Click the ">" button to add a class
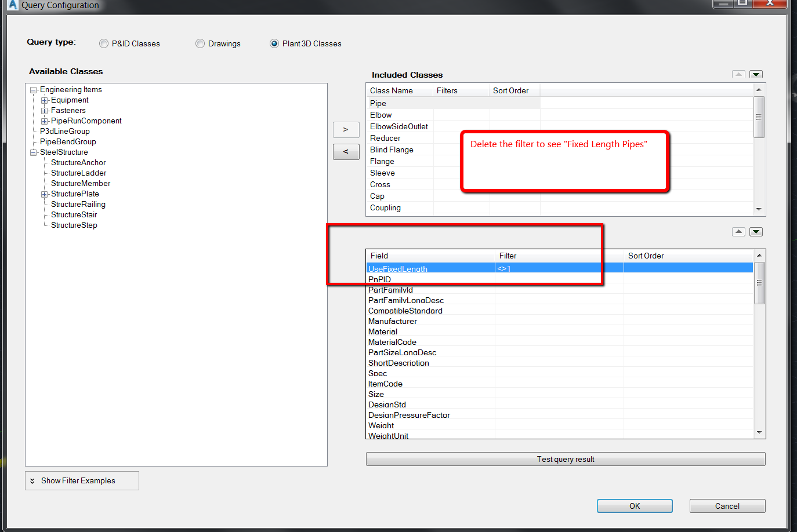 [x=346, y=130]
